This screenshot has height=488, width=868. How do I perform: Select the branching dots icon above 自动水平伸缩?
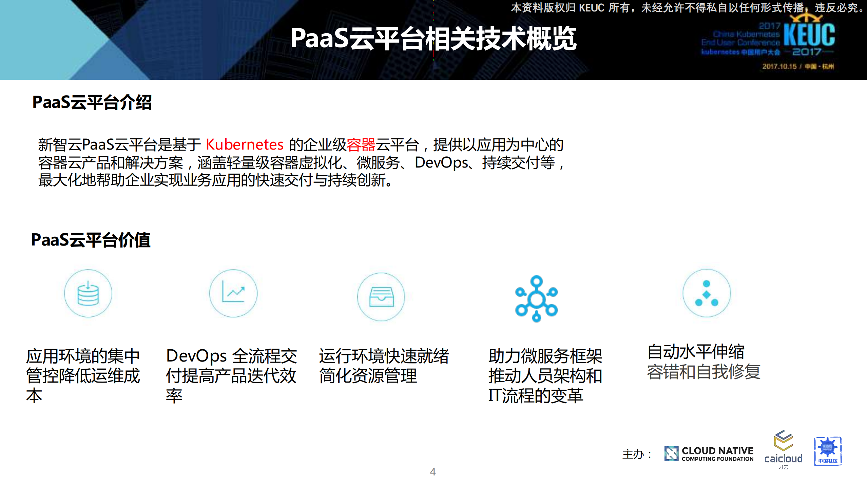706,294
